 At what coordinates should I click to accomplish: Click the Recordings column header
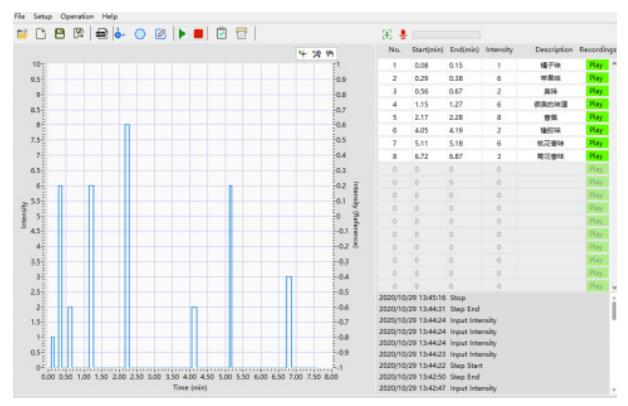598,50
